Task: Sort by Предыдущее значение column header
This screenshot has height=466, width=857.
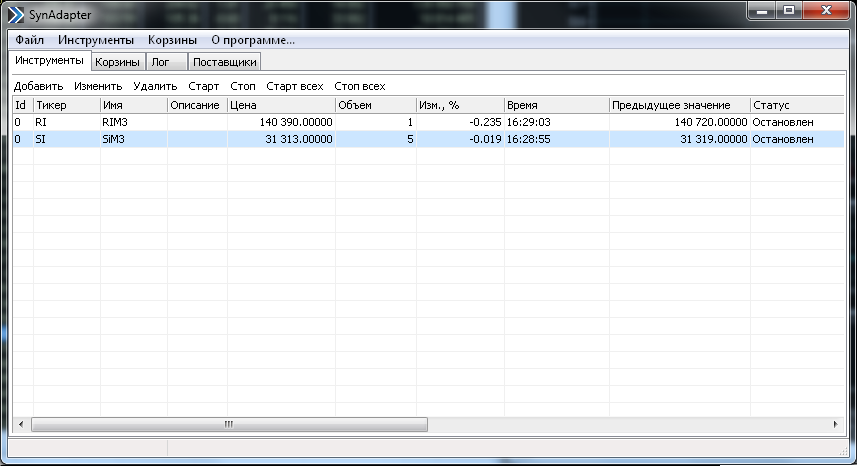Action: (x=680, y=105)
